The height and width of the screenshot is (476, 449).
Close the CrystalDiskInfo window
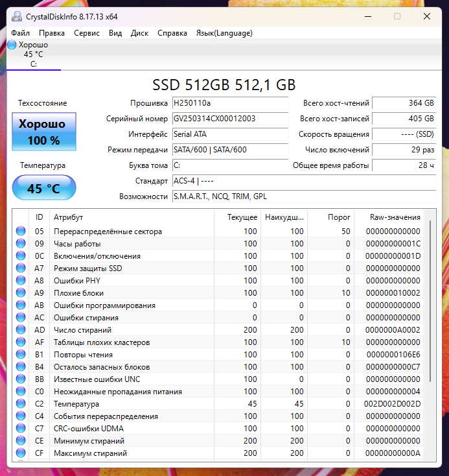427,16
